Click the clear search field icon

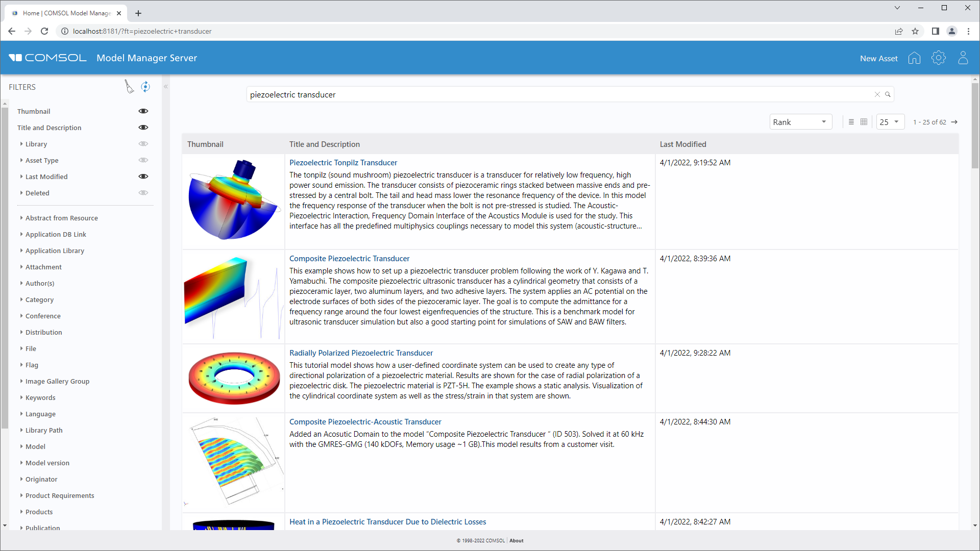coord(877,94)
